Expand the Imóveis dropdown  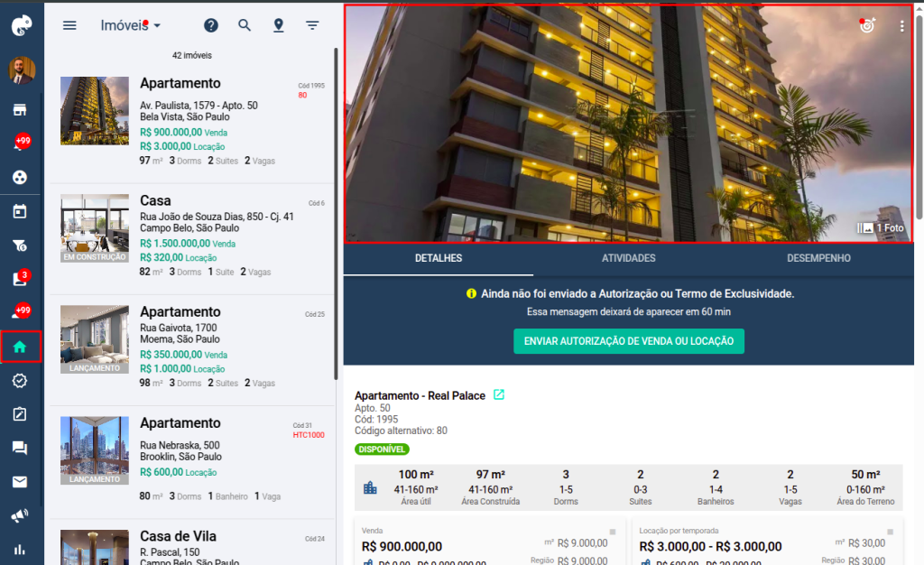pyautogui.click(x=130, y=25)
